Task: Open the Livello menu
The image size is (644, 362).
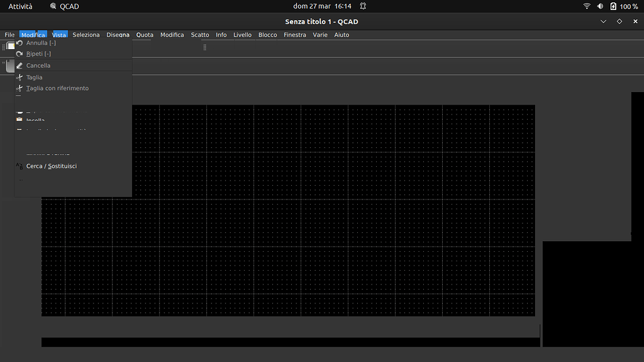Action: tap(242, 35)
